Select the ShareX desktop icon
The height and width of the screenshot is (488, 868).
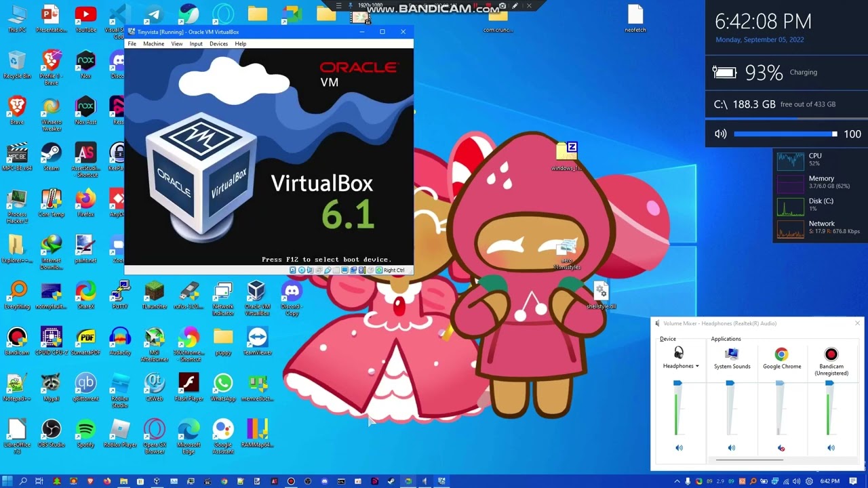(85, 294)
